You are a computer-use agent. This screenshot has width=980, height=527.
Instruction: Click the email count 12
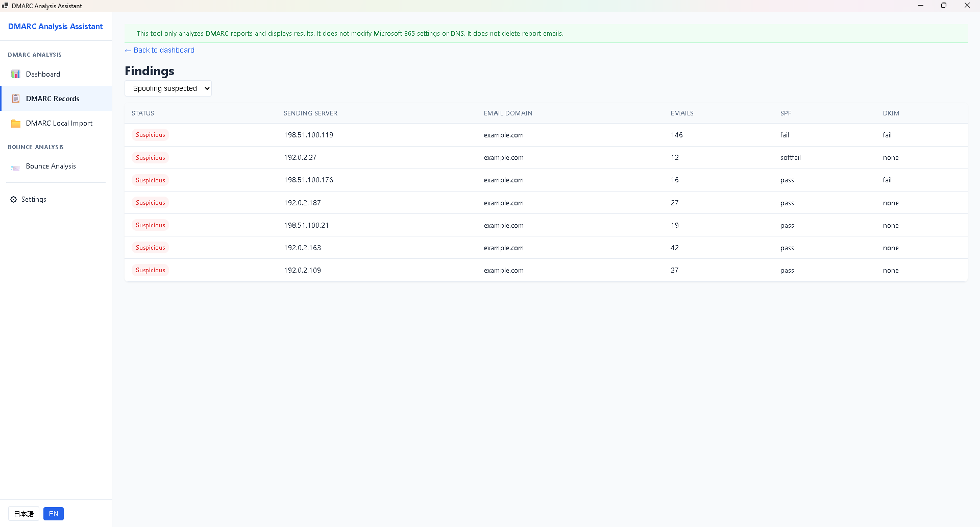click(x=675, y=157)
